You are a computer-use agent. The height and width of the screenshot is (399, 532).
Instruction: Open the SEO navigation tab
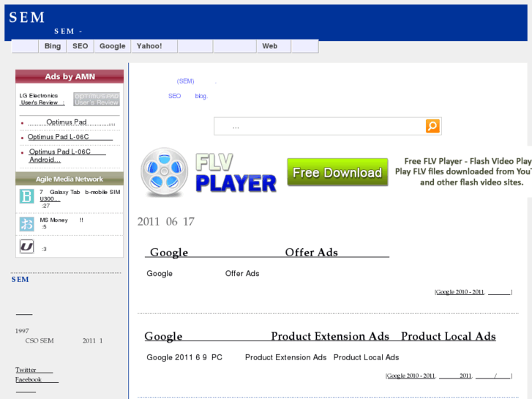pyautogui.click(x=80, y=46)
